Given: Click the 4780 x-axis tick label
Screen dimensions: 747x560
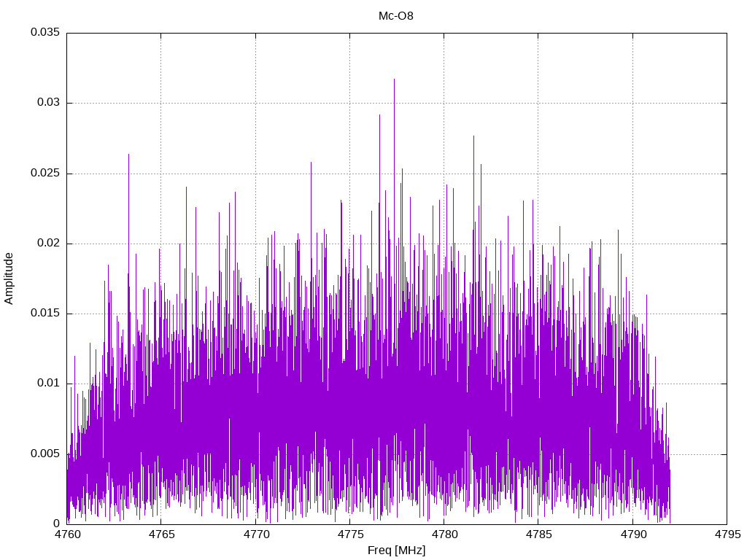Looking at the screenshot, I should click(x=444, y=534).
